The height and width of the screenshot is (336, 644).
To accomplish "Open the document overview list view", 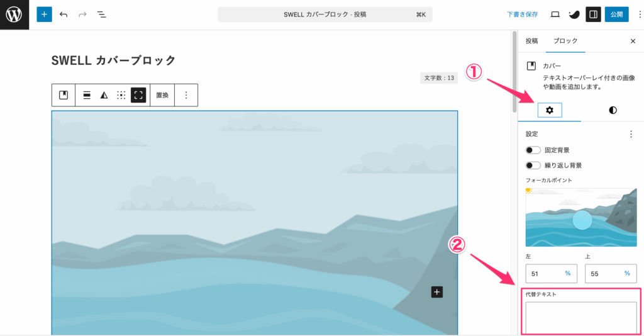I will (x=101, y=14).
